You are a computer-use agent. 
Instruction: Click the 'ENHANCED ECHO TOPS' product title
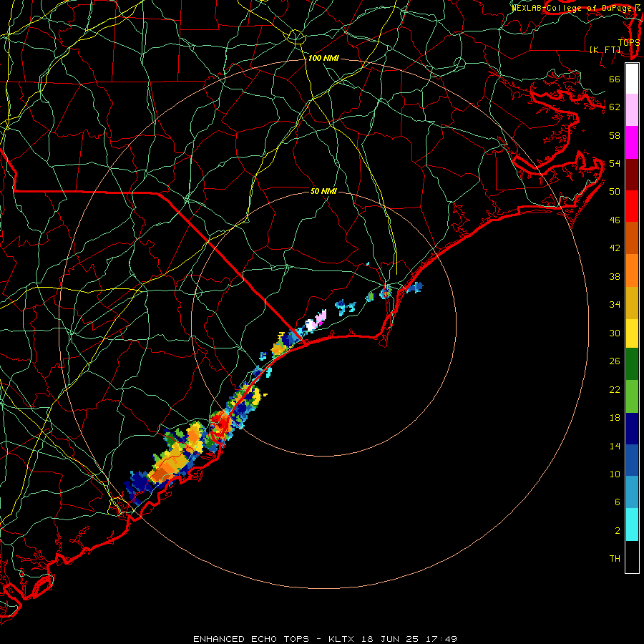[x=251, y=639]
